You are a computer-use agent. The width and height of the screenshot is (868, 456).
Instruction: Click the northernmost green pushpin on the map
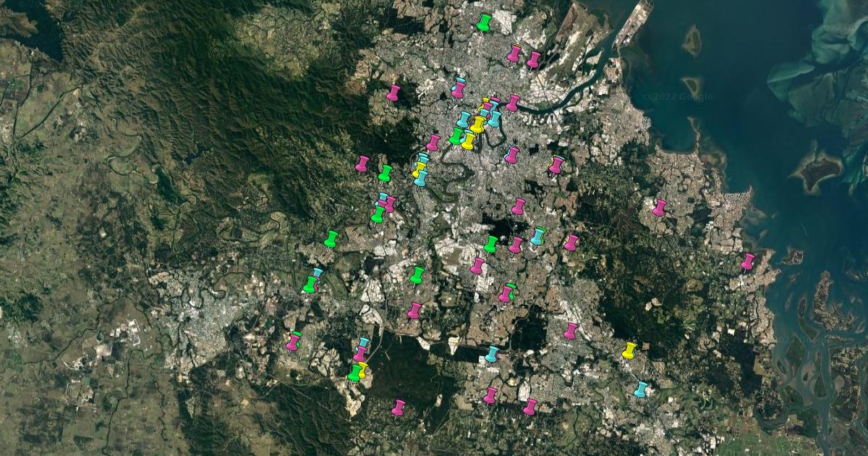pos(484,23)
